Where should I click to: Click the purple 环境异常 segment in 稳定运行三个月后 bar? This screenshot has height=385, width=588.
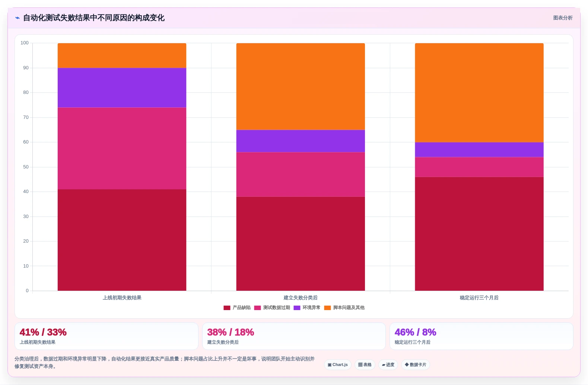point(479,149)
